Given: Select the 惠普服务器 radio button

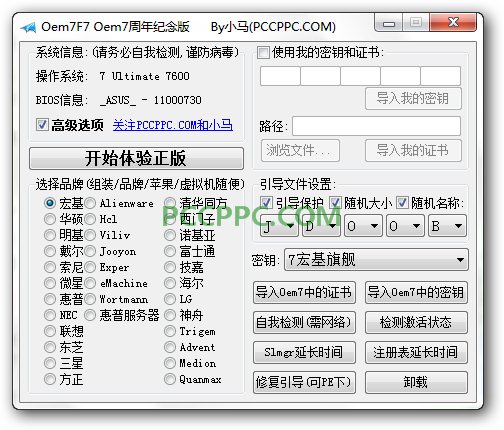Looking at the screenshot, I should point(90,315).
